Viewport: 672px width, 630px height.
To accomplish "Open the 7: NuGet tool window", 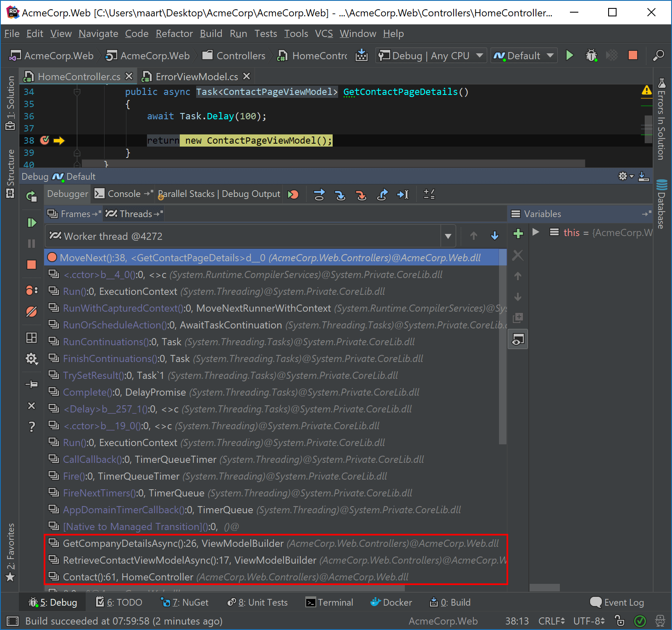I will pyautogui.click(x=185, y=602).
